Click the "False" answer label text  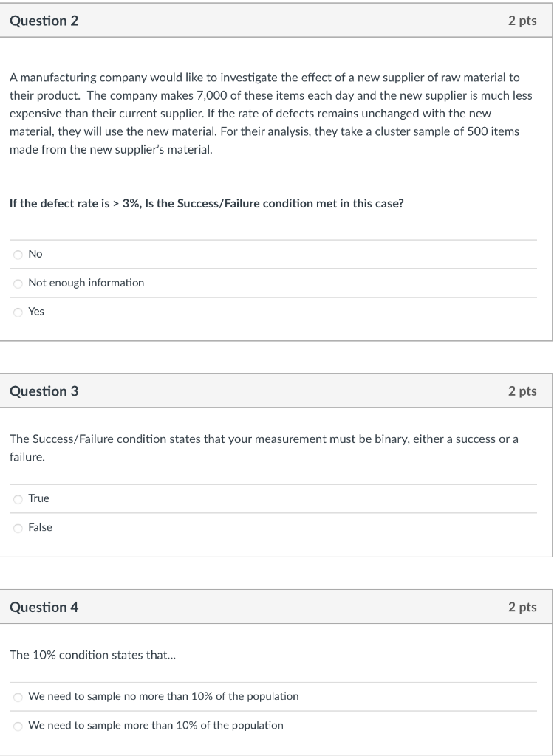point(41,528)
